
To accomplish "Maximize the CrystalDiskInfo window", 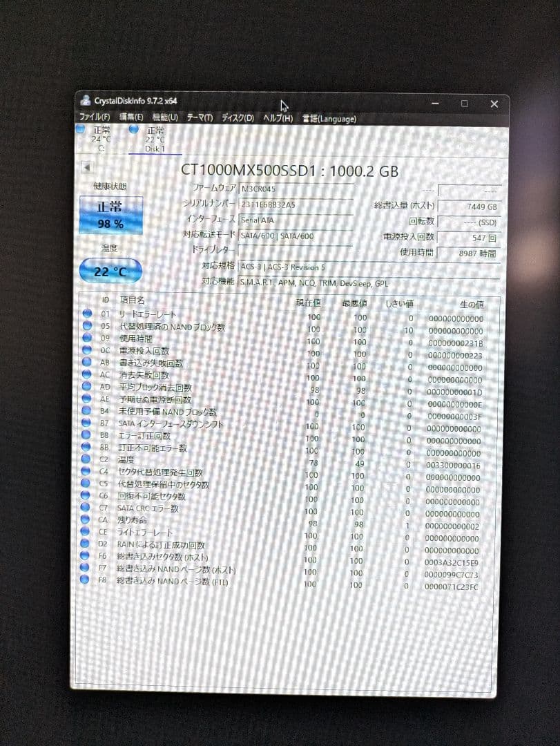I will point(465,103).
